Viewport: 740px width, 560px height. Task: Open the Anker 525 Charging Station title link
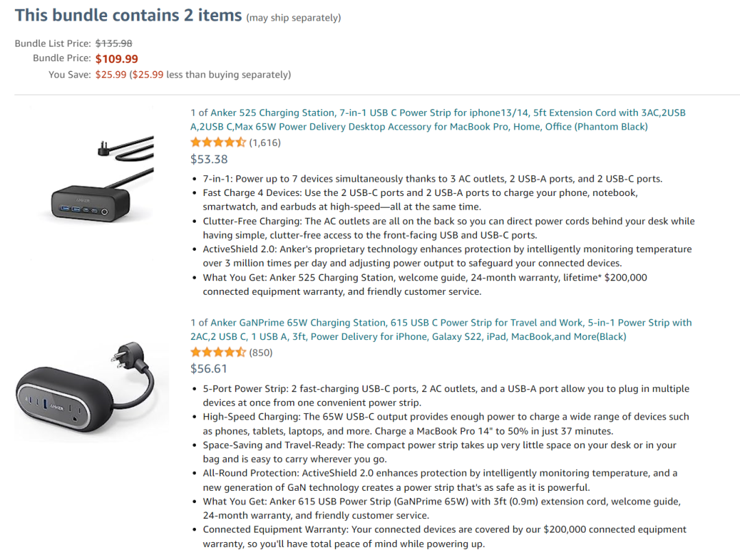(x=437, y=119)
